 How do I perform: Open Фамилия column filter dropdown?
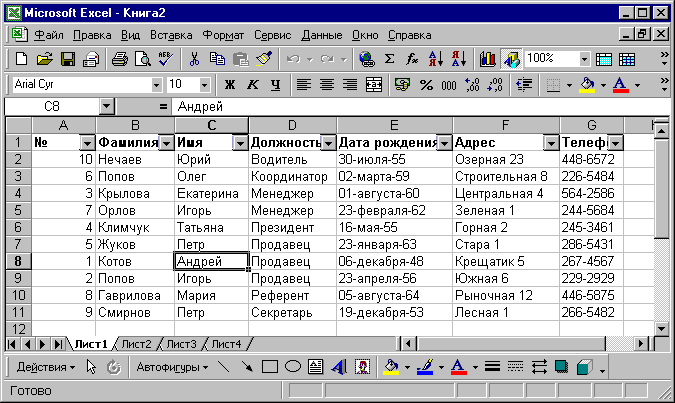tap(167, 143)
